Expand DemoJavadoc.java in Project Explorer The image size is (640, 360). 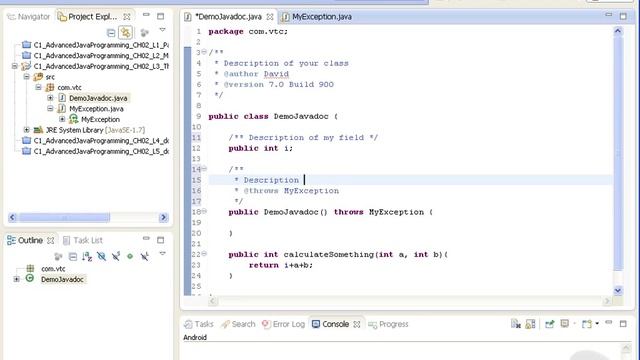[50, 98]
